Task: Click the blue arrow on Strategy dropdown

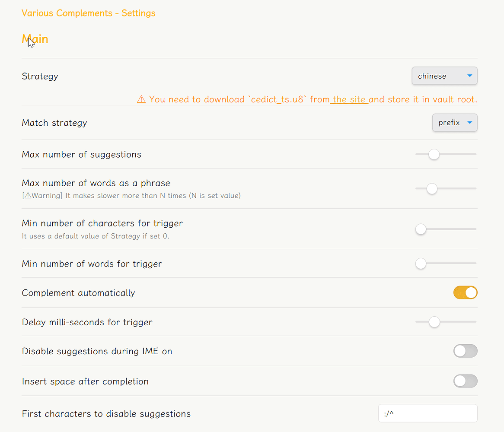Action: click(x=469, y=76)
